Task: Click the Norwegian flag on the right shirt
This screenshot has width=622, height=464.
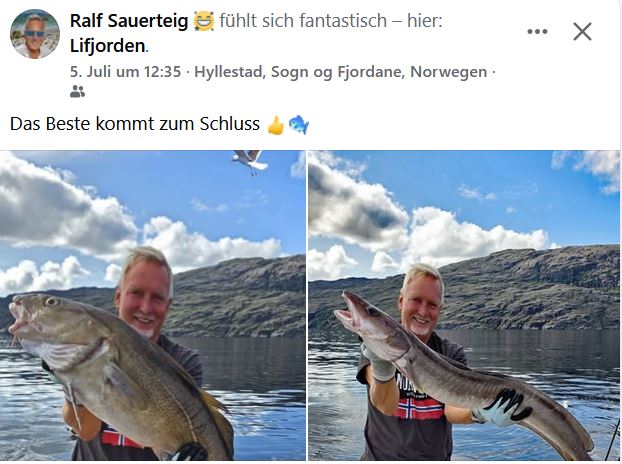Action: coord(420,408)
